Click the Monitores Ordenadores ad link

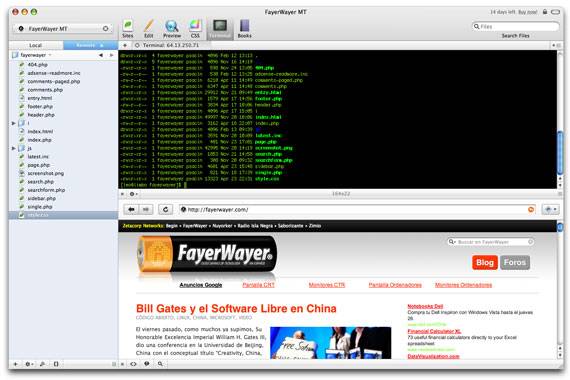pyautogui.click(x=463, y=285)
